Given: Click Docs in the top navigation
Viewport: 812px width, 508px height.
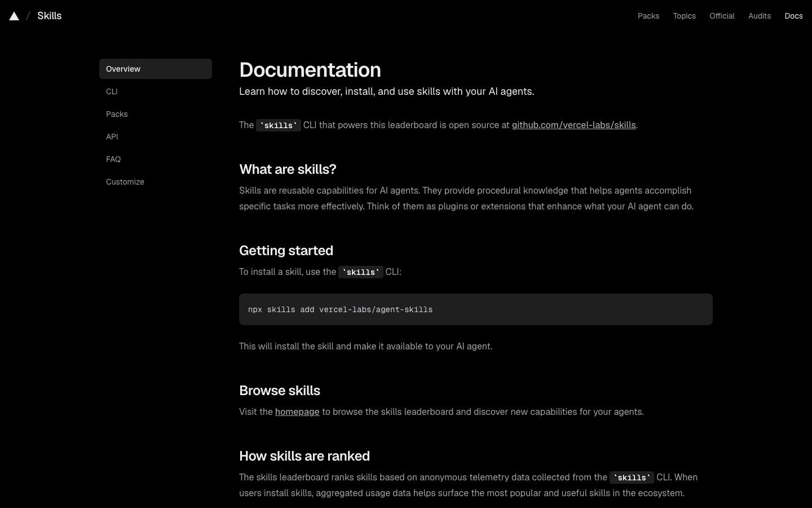Looking at the screenshot, I should pyautogui.click(x=793, y=16).
